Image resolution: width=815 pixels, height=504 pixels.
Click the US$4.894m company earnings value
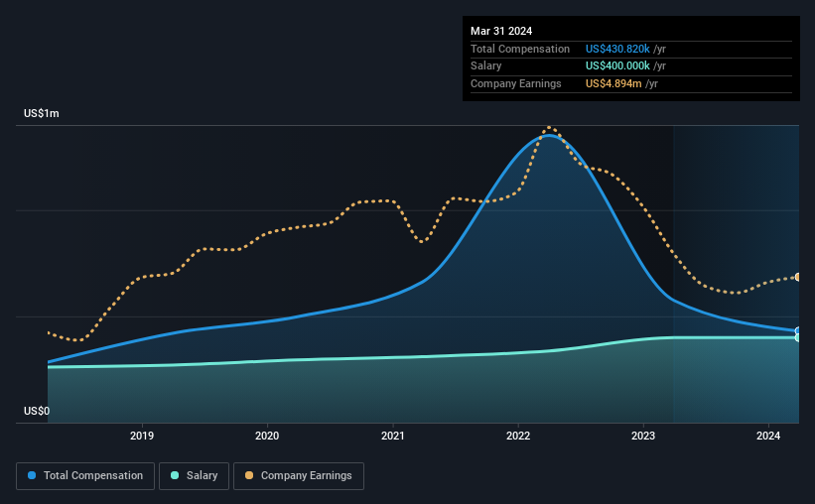(x=613, y=83)
